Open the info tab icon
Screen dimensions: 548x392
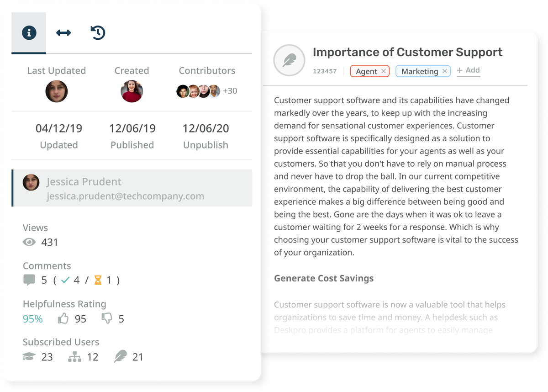pos(29,33)
